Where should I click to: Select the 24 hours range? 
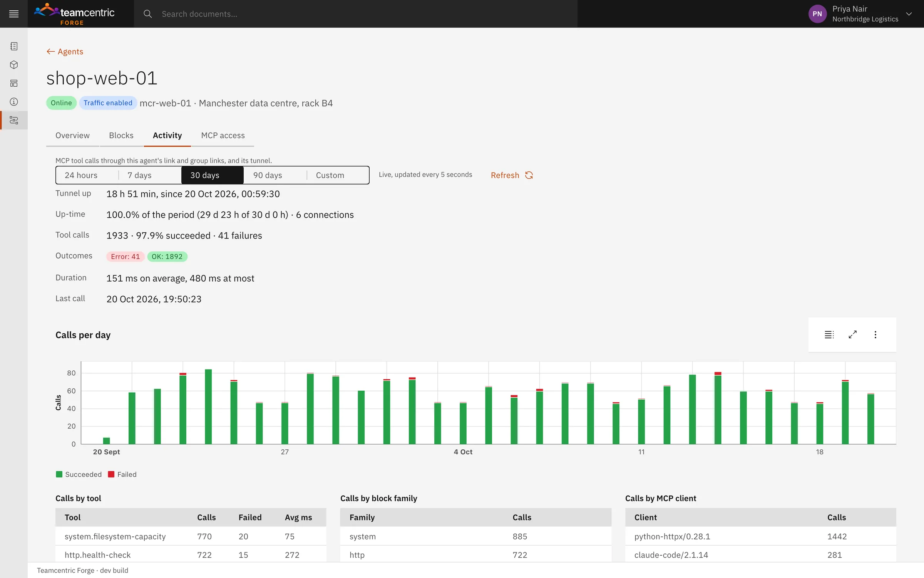(87, 175)
